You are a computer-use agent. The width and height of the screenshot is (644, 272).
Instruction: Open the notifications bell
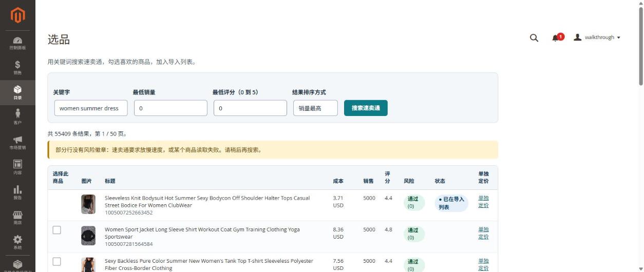556,38
